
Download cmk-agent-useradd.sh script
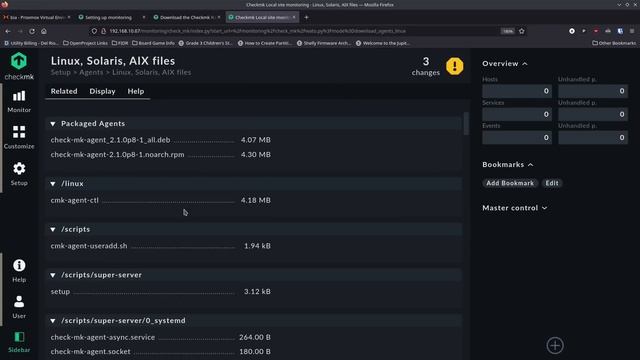pos(89,246)
